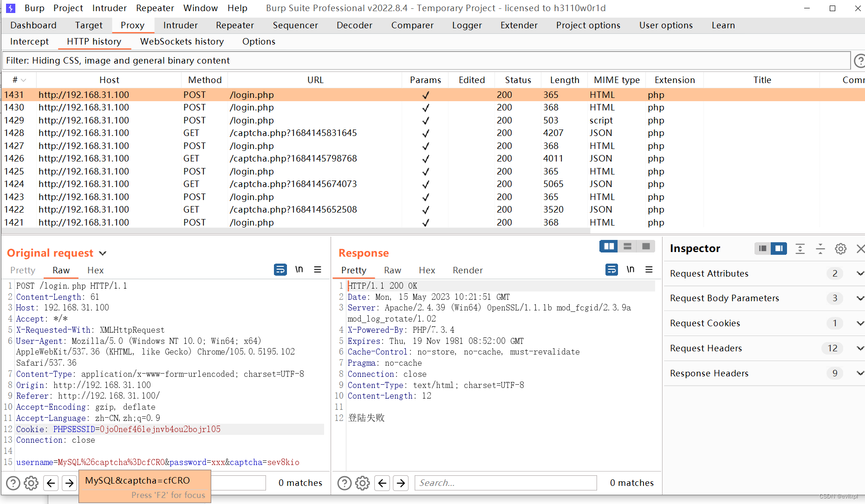Select history row 1429 script response
Viewport: 865px width, 504px height.
433,120
